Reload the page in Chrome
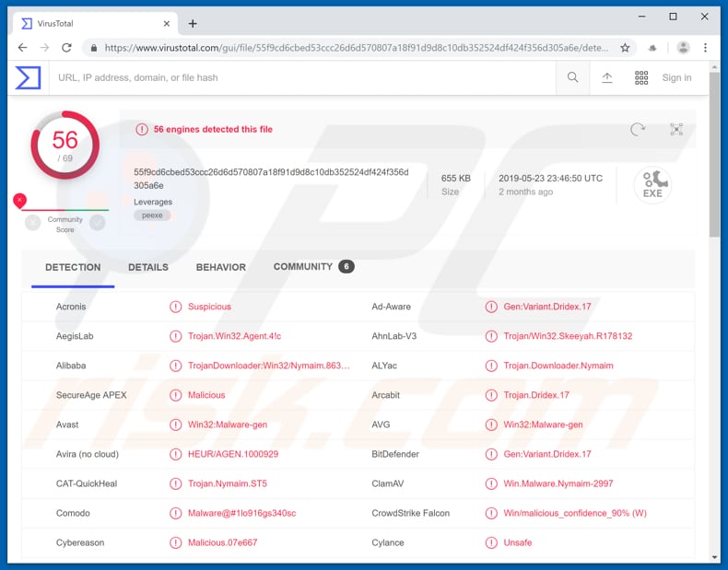Image resolution: width=728 pixels, height=570 pixels. tap(67, 48)
